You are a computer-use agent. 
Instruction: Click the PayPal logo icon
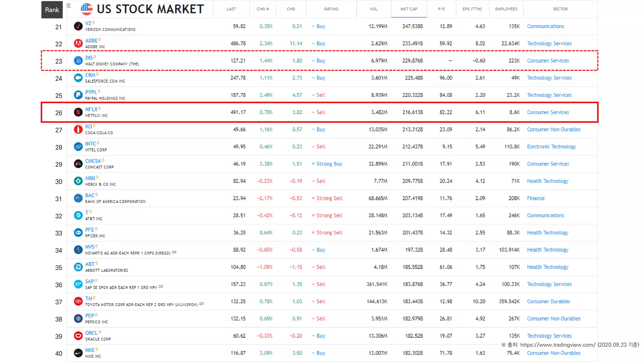pos(78,95)
